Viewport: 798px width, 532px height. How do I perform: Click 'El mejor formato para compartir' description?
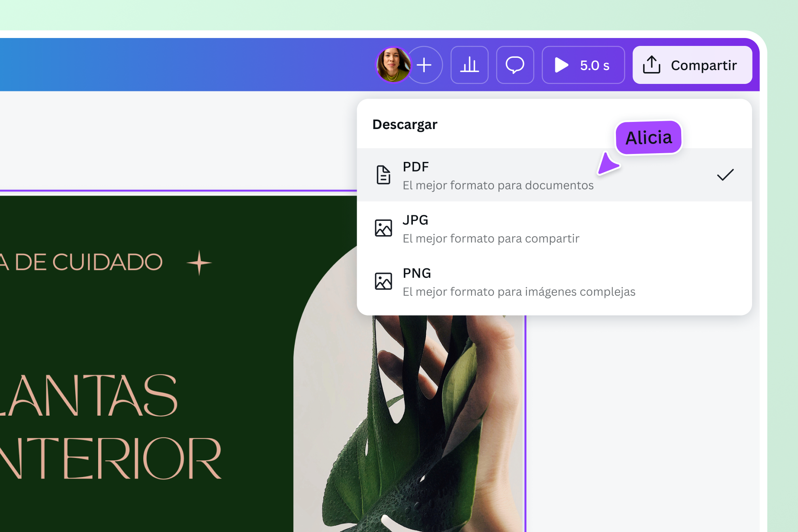click(491, 239)
